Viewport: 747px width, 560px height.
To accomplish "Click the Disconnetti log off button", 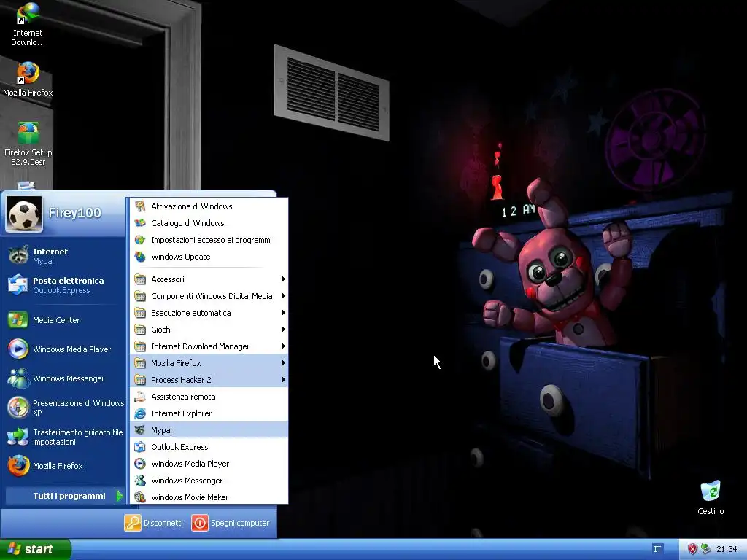I will [x=154, y=523].
